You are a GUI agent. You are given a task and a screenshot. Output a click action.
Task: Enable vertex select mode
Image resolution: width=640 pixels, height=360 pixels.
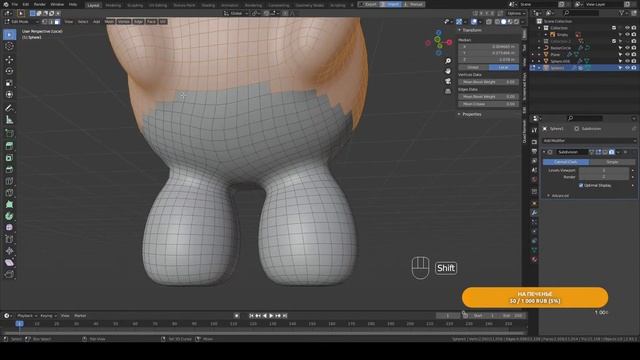click(45, 22)
